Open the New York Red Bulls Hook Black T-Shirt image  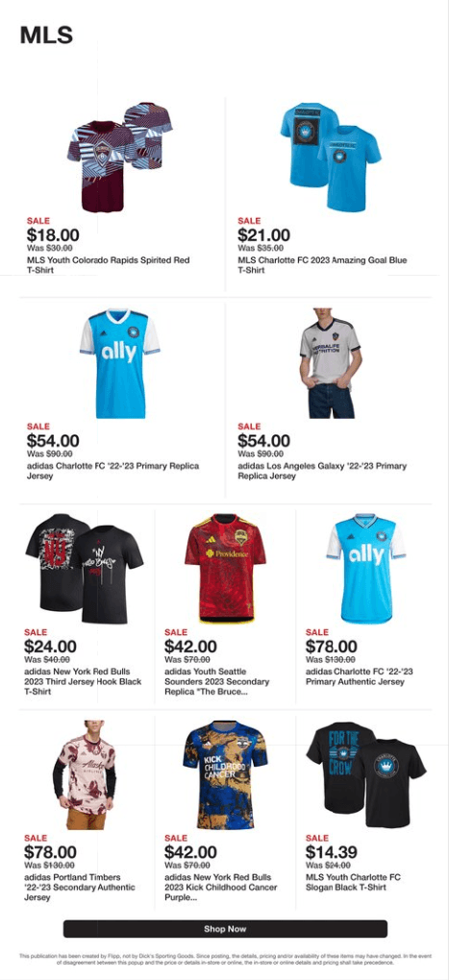coord(85,568)
